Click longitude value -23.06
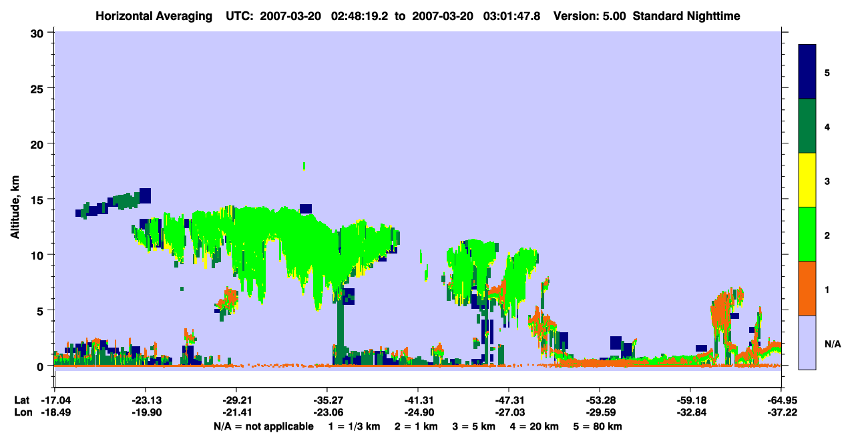Viewport: 868px width, 445px height. click(x=327, y=413)
